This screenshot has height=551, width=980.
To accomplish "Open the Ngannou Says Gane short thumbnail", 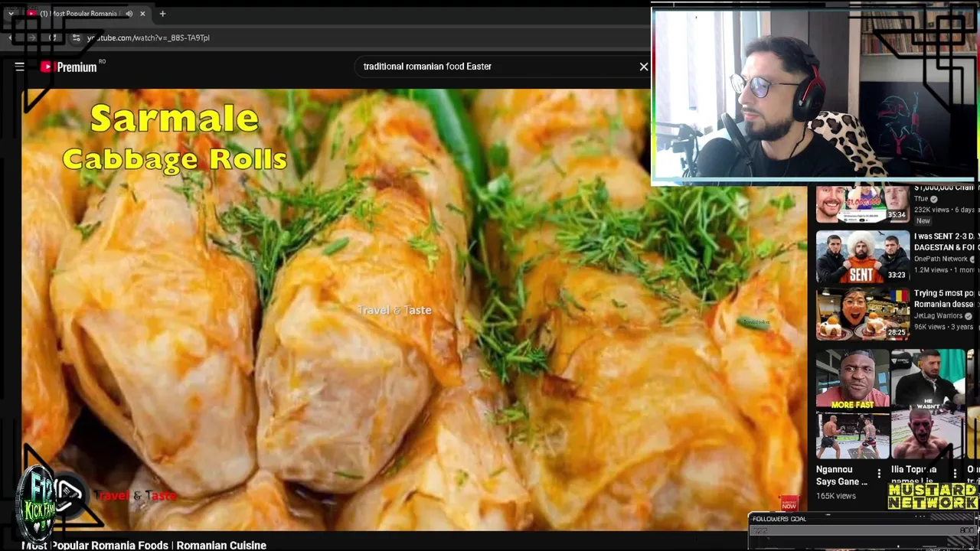I will [852, 403].
